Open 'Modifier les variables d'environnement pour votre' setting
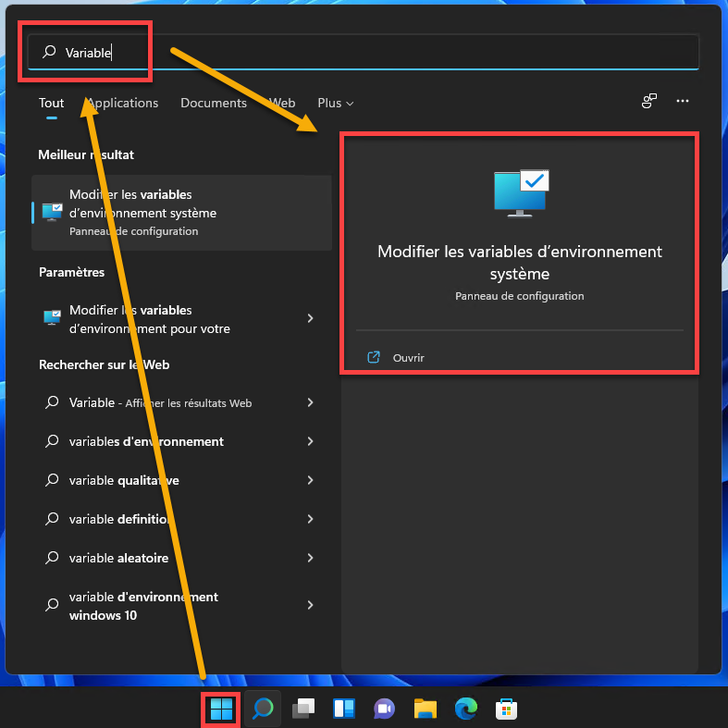Viewport: 728px width, 728px height. click(181, 319)
